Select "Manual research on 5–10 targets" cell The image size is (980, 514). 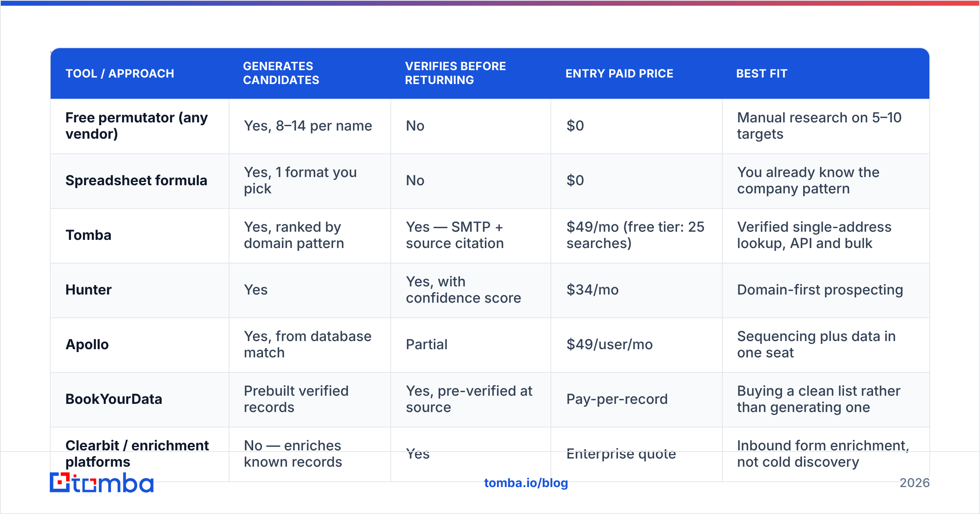[x=819, y=126]
